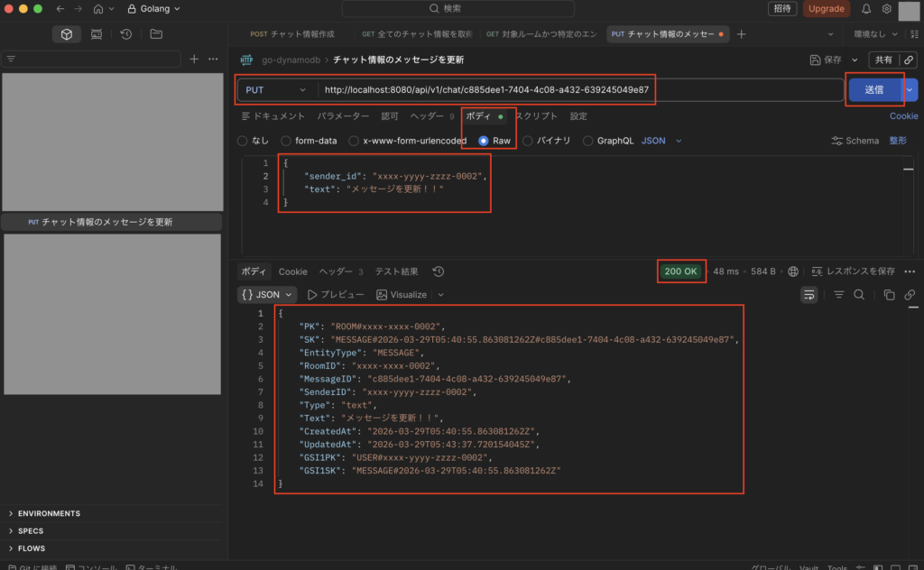
Task: Open the Golang workspace dropdown
Action: click(153, 9)
